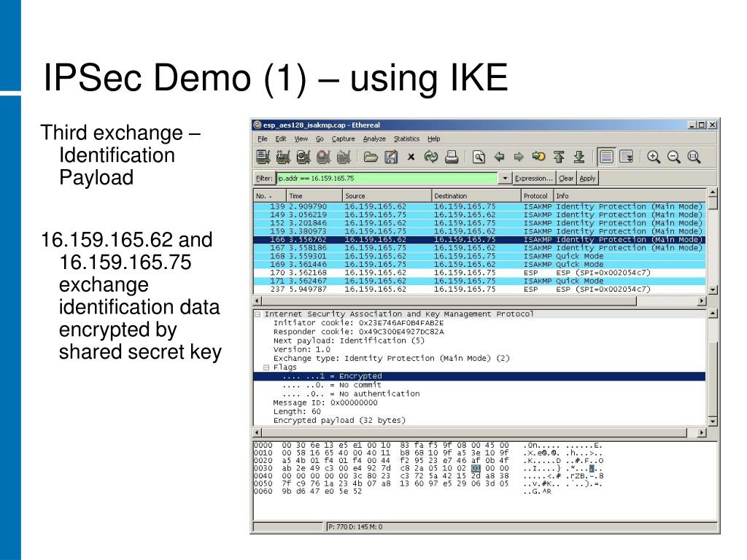Open the Edit menu
The height and width of the screenshot is (560, 747).
(281, 139)
